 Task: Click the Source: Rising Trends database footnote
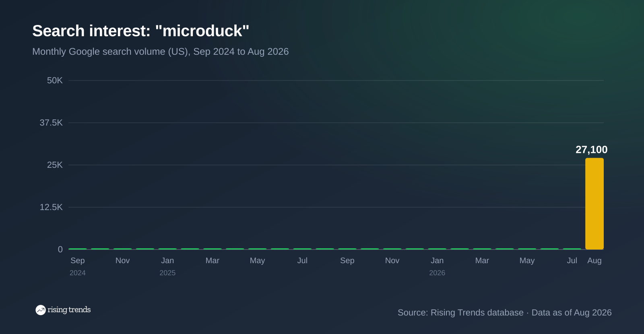504,313
